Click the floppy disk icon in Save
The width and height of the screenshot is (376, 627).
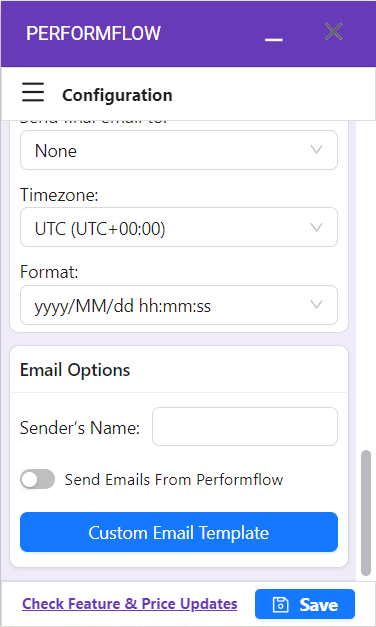click(280, 605)
